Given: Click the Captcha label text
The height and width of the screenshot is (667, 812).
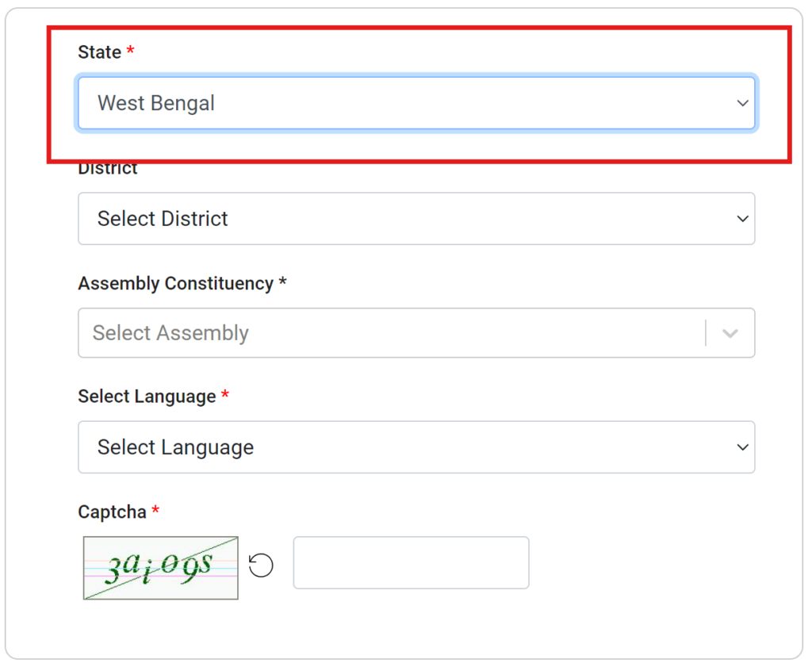Looking at the screenshot, I should (112, 512).
